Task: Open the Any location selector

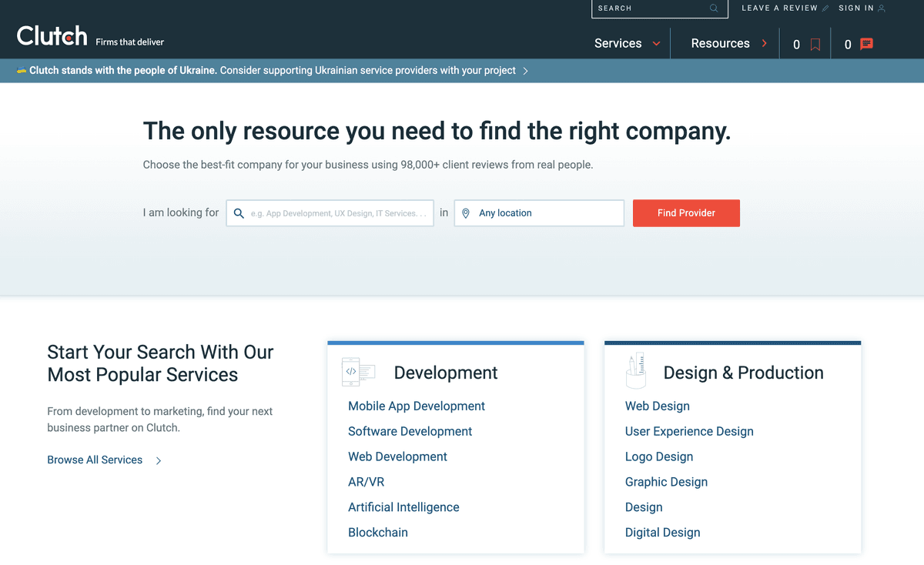Action: (539, 213)
